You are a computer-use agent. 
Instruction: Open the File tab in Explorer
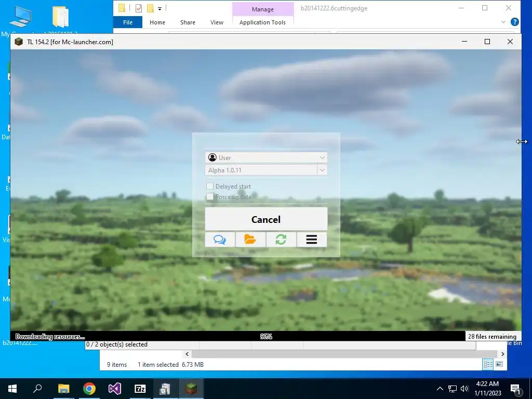(128, 22)
